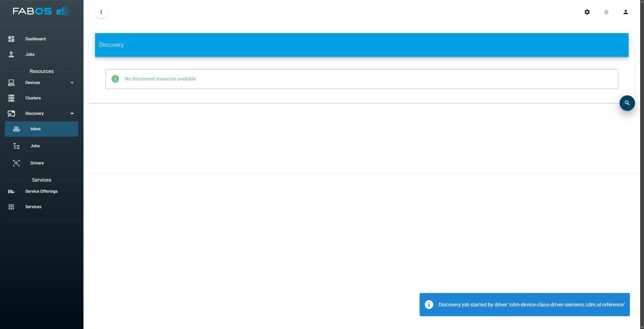Open settings via gear icon
This screenshot has height=329, width=644.
click(x=587, y=12)
